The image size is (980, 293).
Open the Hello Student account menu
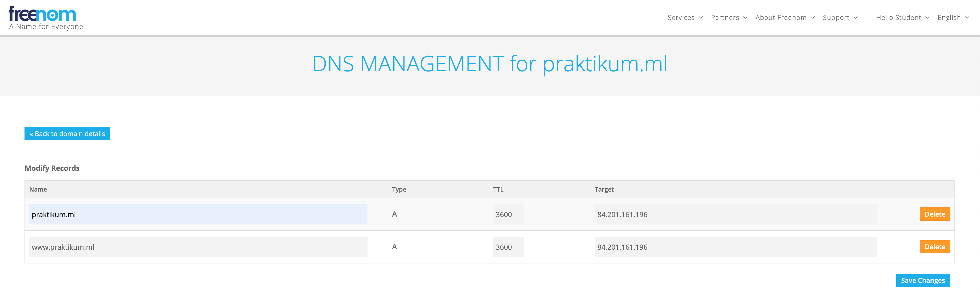coord(902,18)
